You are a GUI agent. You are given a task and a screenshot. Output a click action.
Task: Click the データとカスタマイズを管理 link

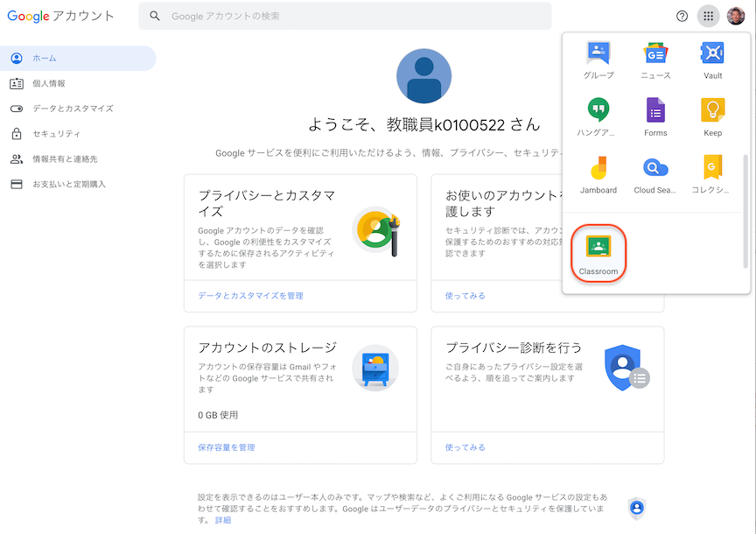[x=251, y=296]
